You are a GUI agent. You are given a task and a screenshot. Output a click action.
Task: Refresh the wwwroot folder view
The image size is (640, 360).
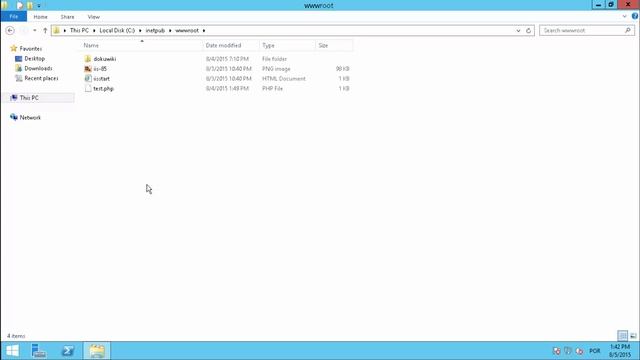(x=529, y=31)
